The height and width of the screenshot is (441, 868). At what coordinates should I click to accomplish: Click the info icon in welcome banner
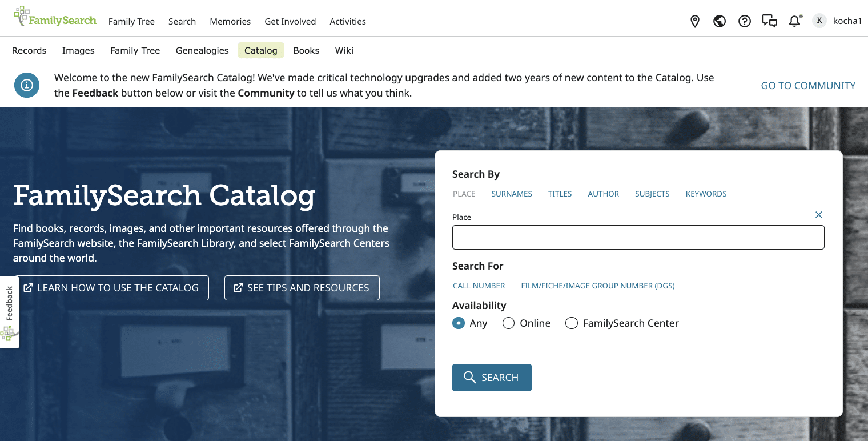pyautogui.click(x=27, y=85)
